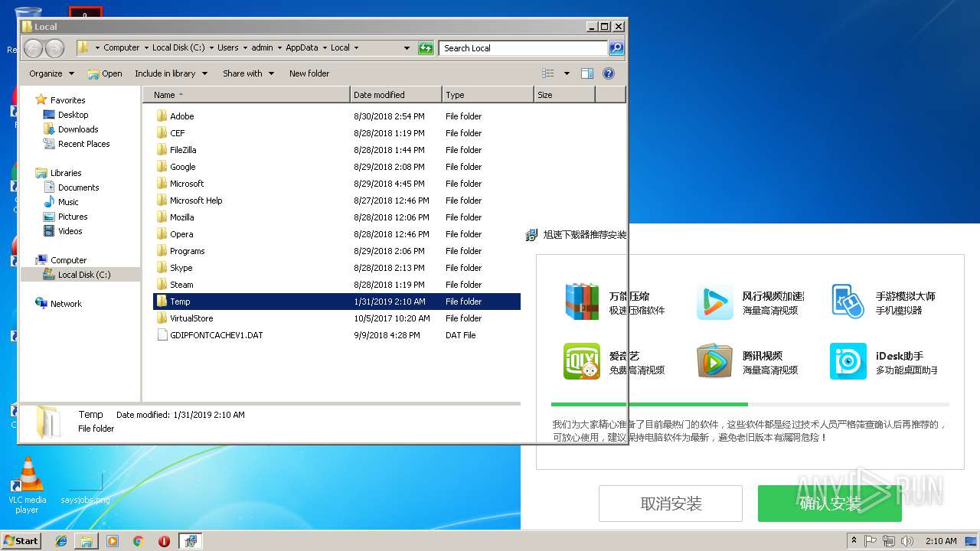Click the Change your view icon
The image size is (980, 551).
548,73
